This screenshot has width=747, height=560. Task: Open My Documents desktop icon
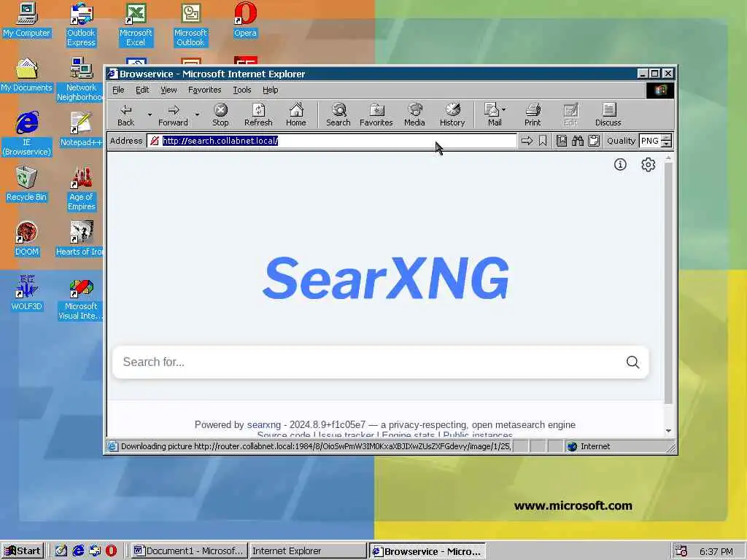(26, 75)
